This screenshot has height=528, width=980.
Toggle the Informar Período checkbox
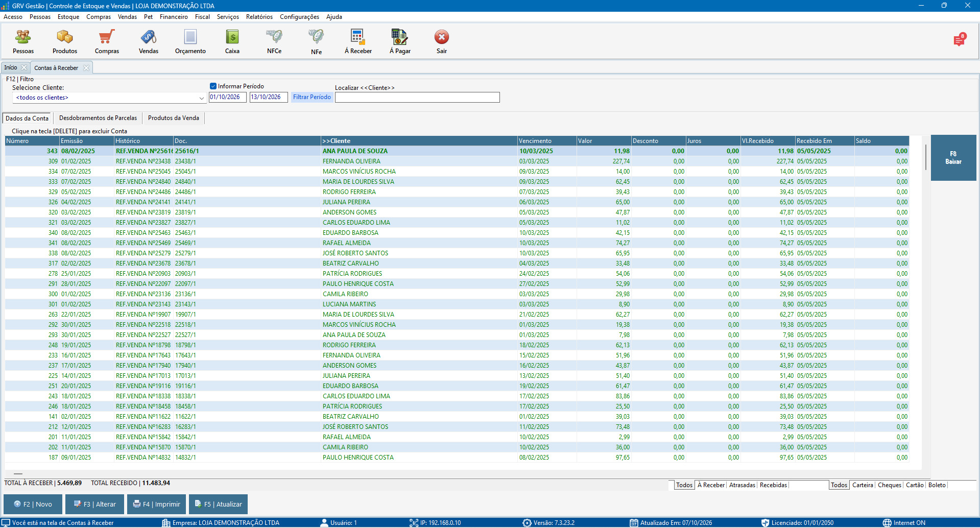(x=213, y=86)
